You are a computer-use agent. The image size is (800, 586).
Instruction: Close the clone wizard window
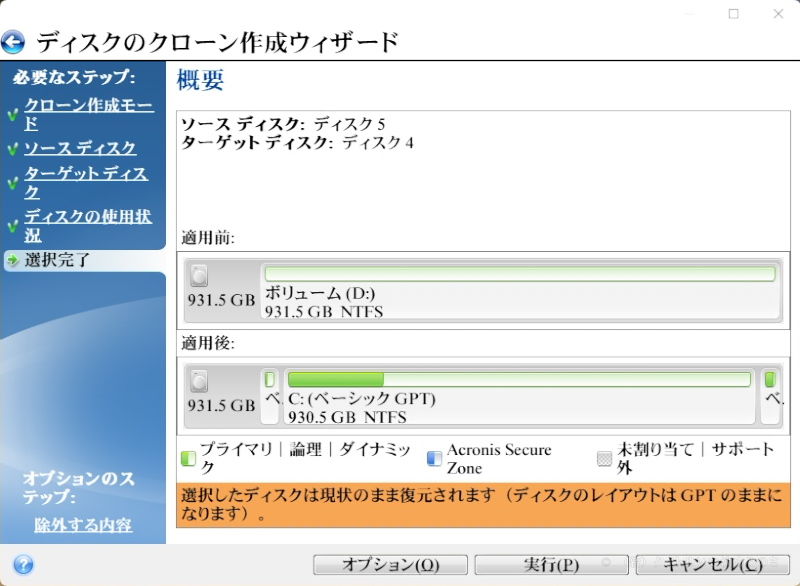coord(778,14)
